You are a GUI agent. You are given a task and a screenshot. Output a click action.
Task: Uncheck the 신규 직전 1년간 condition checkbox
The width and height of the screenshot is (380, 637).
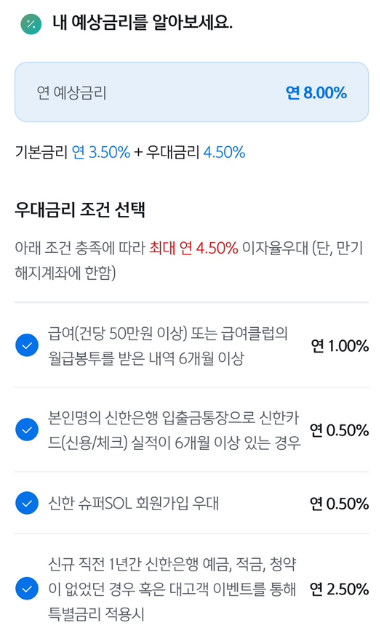pyautogui.click(x=27, y=589)
